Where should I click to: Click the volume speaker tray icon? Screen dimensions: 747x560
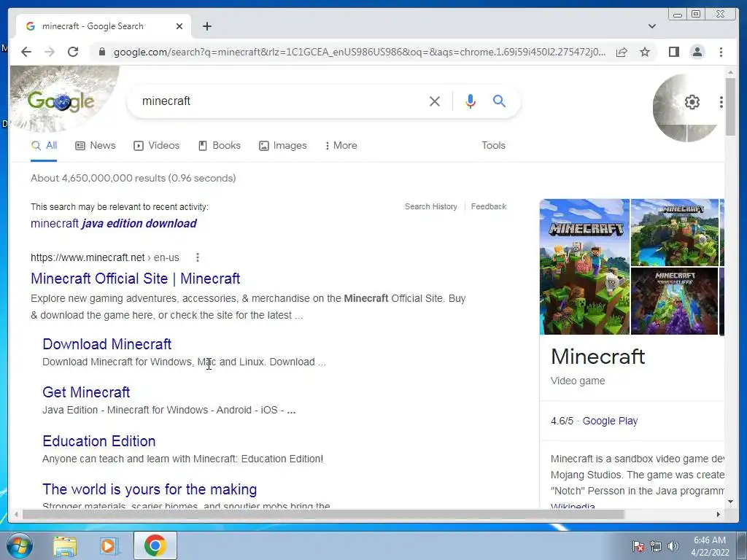coord(673,546)
